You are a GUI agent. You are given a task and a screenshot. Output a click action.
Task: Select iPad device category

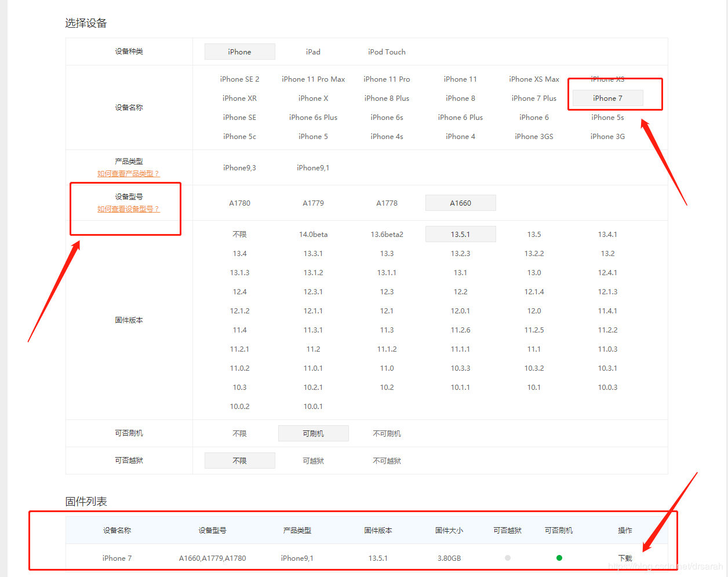click(313, 52)
